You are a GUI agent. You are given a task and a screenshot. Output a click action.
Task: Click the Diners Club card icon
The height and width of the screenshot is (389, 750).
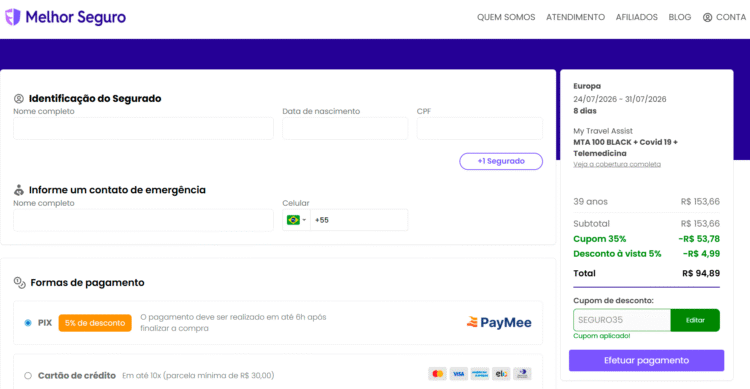[x=522, y=374]
